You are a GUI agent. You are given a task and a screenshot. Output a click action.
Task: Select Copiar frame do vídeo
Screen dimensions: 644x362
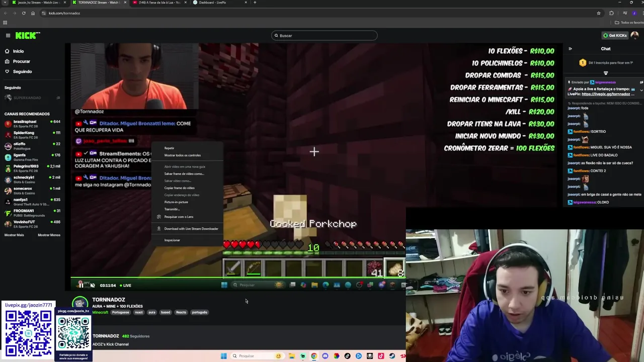pyautogui.click(x=187, y=188)
